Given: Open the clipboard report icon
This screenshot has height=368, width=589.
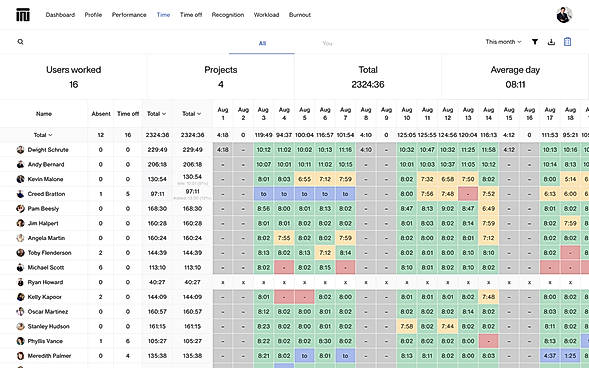Looking at the screenshot, I should (x=567, y=42).
